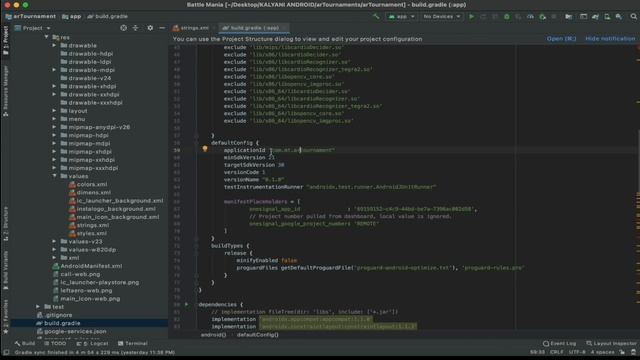Expand the drawable folder
Viewport: 640px width, 360px height.
[x=54, y=45]
